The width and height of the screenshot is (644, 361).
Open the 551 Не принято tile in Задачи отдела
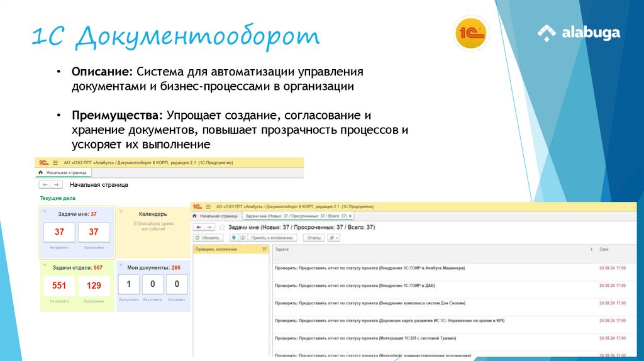coord(59,286)
